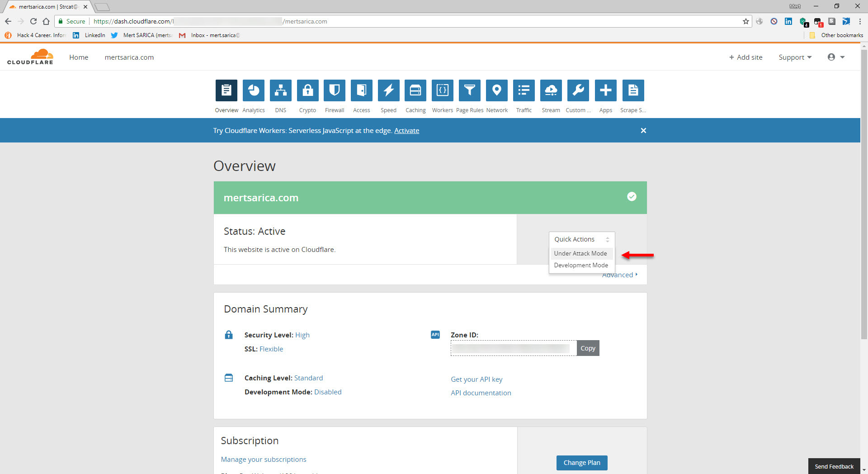Open the Speed lightning icon
This screenshot has width=868, height=474.
pyautogui.click(x=389, y=90)
